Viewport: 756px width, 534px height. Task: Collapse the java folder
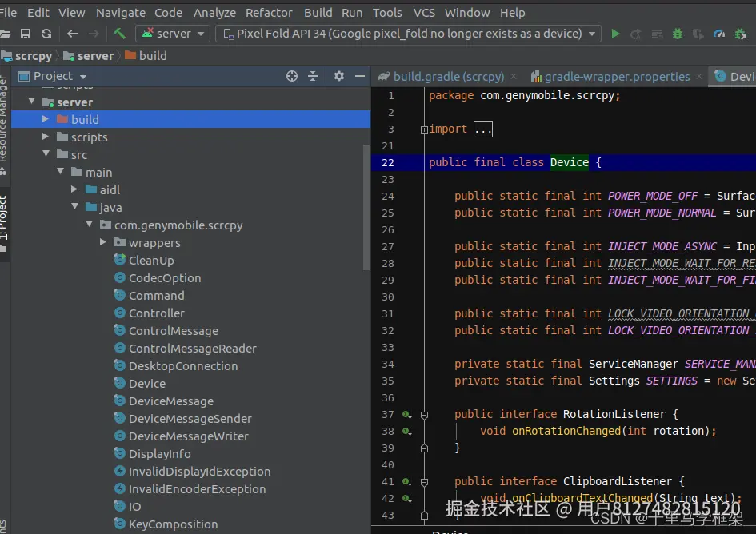(x=74, y=207)
